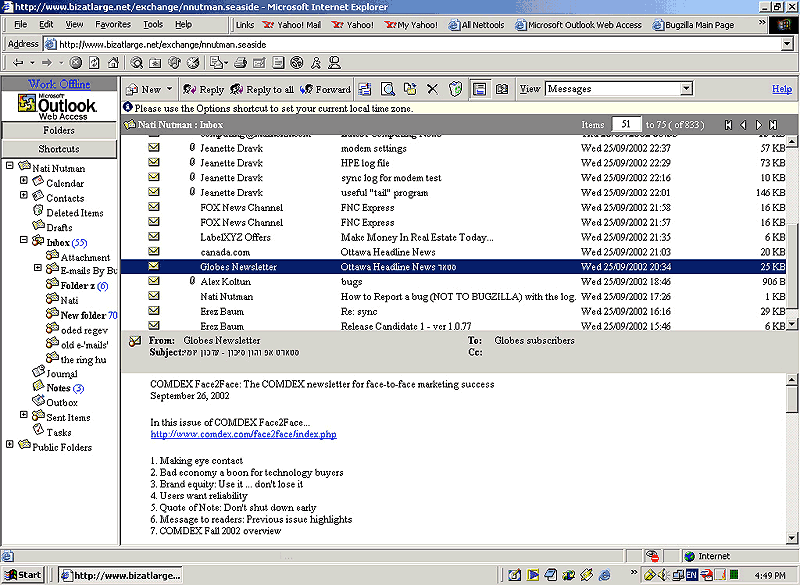
Task: Go to the last page of messages
Action: coord(773,125)
